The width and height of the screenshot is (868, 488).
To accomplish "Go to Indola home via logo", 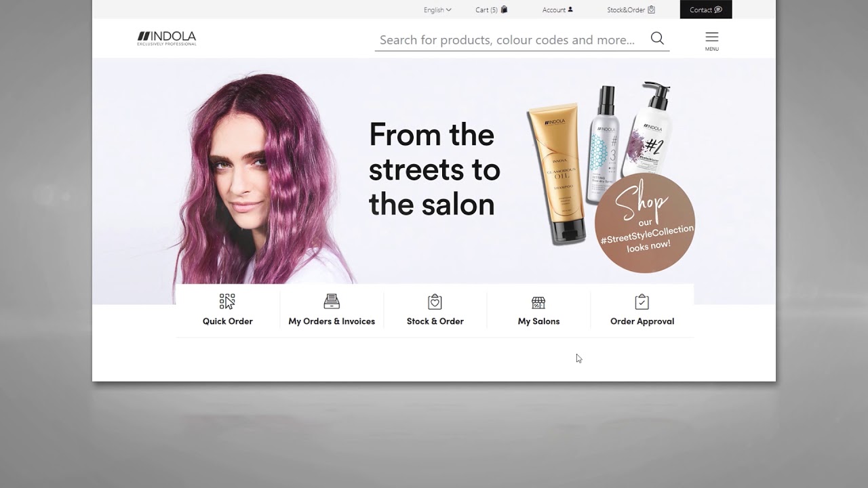I will coord(167,38).
